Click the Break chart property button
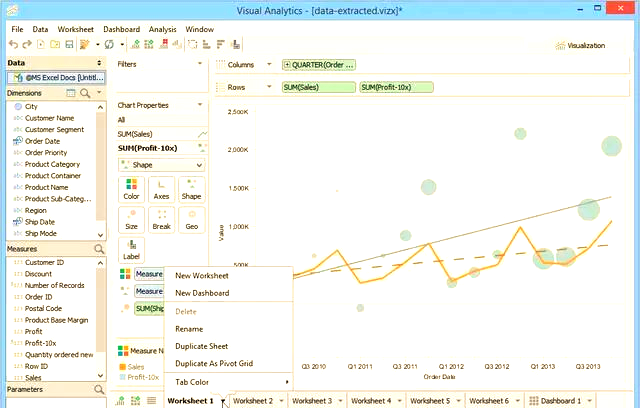Screen dimensions: 640x408 [161, 220]
